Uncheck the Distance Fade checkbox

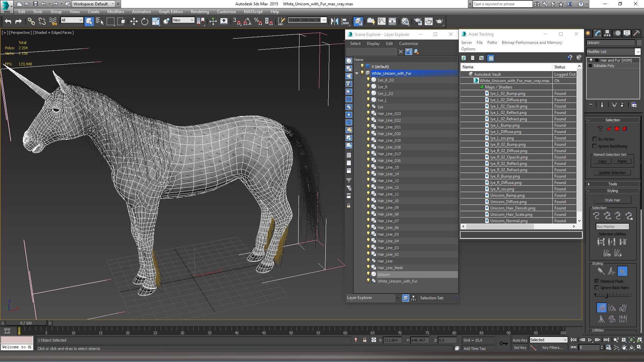597,281
